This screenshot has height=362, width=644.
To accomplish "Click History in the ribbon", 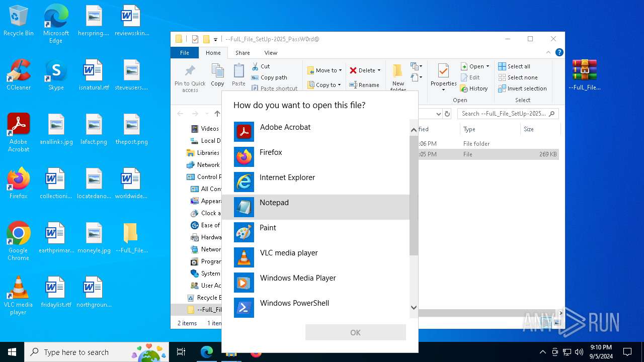I will click(x=474, y=88).
